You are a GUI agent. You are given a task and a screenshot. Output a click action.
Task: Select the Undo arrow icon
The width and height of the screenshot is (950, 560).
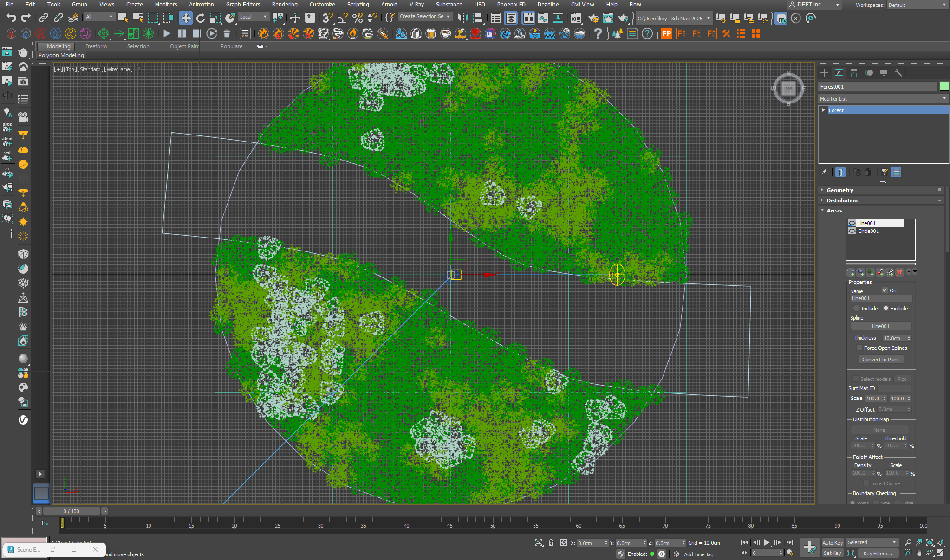(11, 18)
